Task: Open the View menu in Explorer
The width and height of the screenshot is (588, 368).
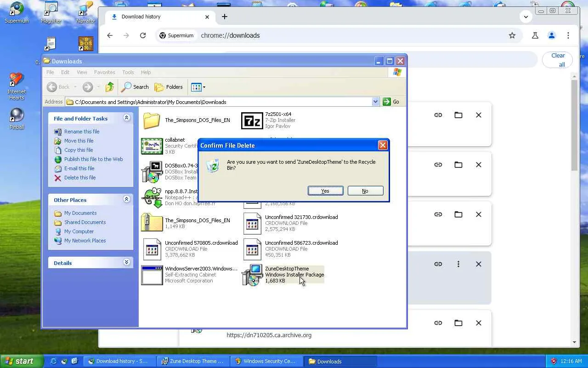Action: pos(82,72)
